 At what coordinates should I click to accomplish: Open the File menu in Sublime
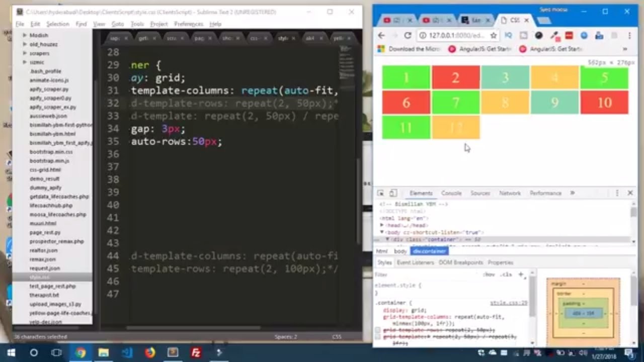20,24
